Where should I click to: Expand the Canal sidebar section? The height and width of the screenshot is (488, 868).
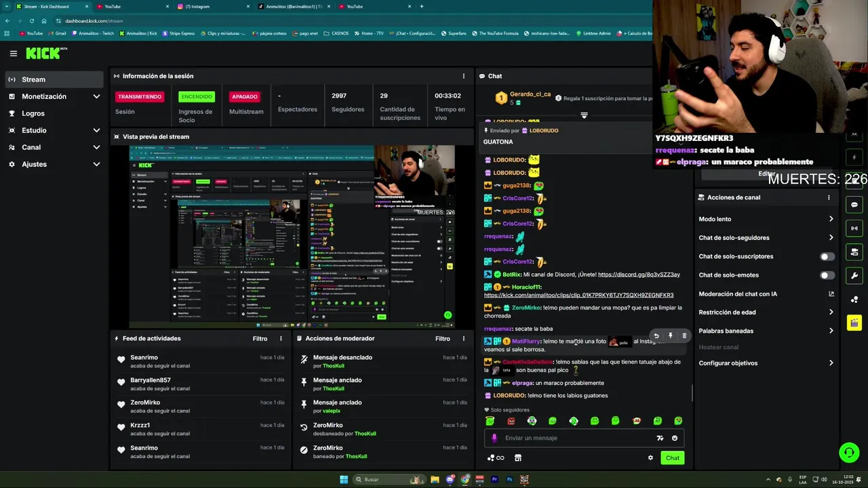pos(54,147)
